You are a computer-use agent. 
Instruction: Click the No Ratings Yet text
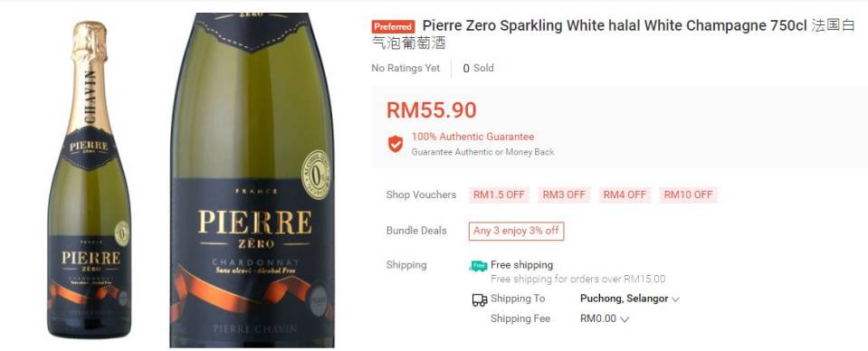pos(405,68)
